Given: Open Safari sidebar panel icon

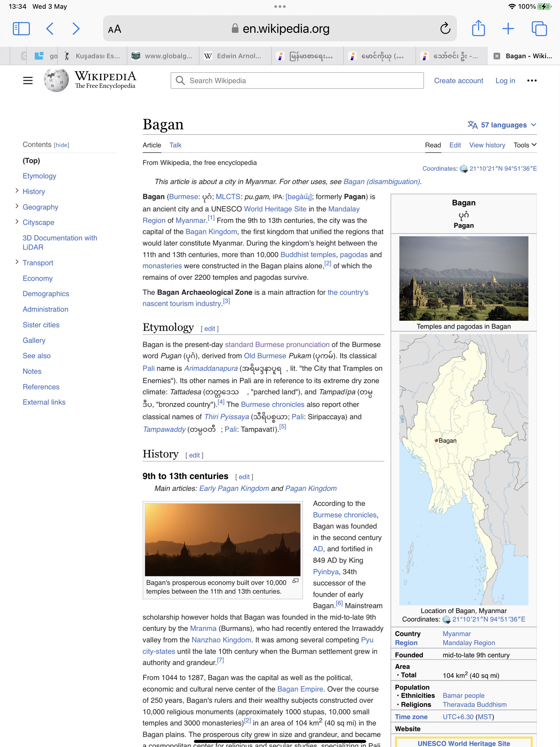Looking at the screenshot, I should coord(21,29).
